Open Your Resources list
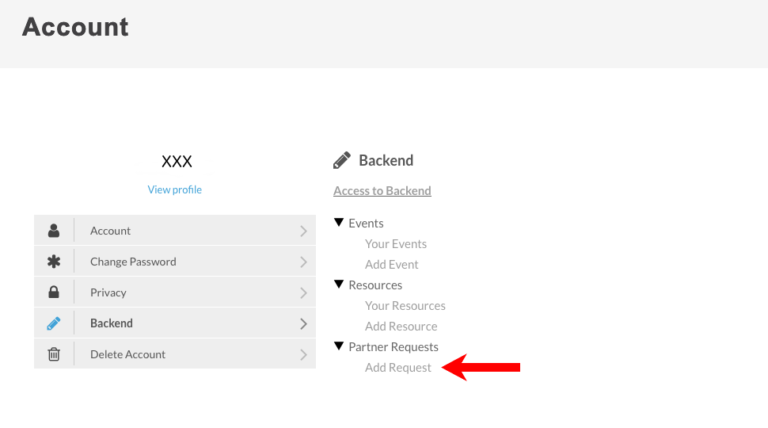Viewport: 768px width, 428px height. pyautogui.click(x=405, y=306)
